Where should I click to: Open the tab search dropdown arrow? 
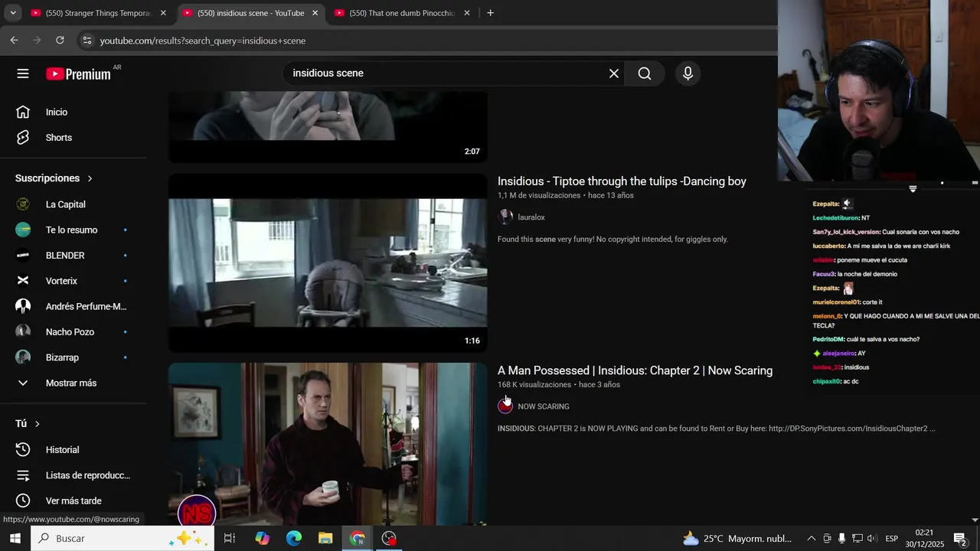click(x=12, y=13)
